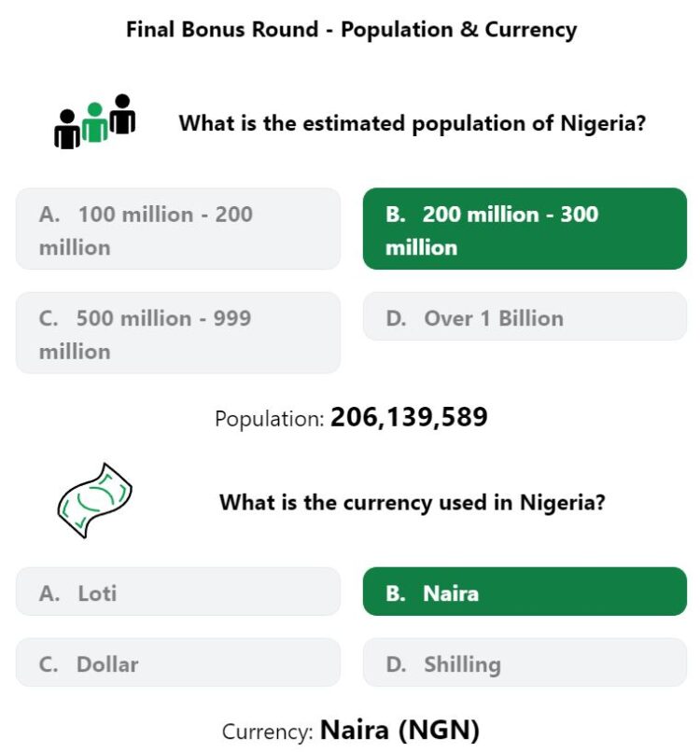
Task: Click the bold 'Naira (NGN)' result text
Action: (399, 731)
